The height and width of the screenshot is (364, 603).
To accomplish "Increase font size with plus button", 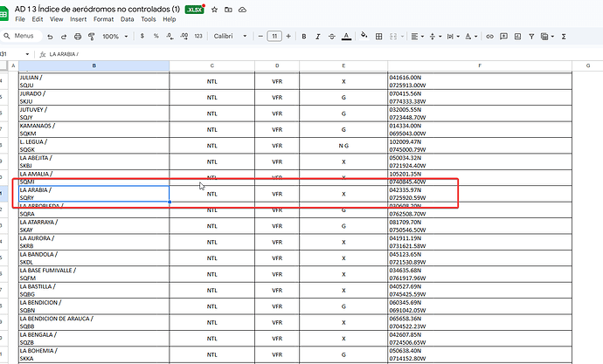I will 288,36.
